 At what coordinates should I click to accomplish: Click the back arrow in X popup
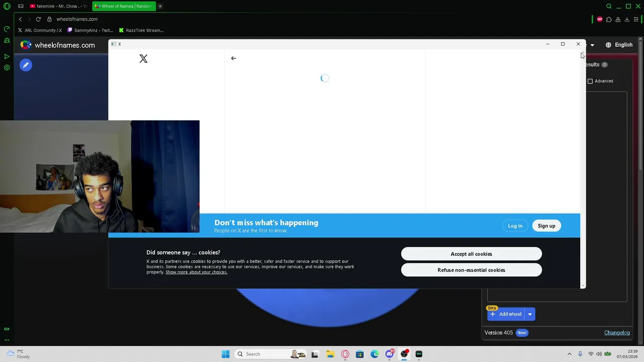[x=233, y=58]
